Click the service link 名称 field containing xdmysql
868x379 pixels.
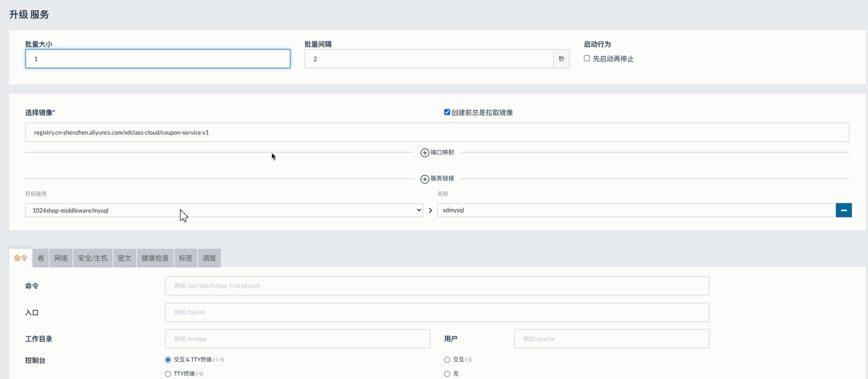click(636, 210)
